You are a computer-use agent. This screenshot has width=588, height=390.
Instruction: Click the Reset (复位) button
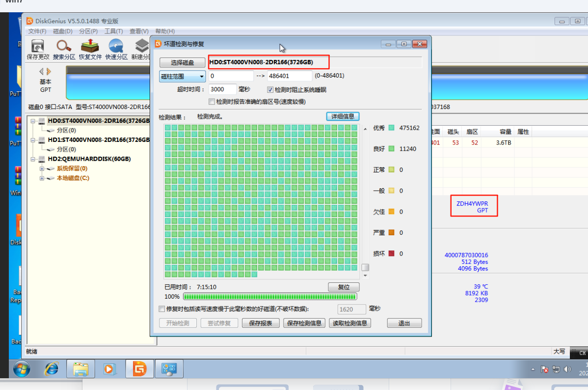click(x=344, y=287)
